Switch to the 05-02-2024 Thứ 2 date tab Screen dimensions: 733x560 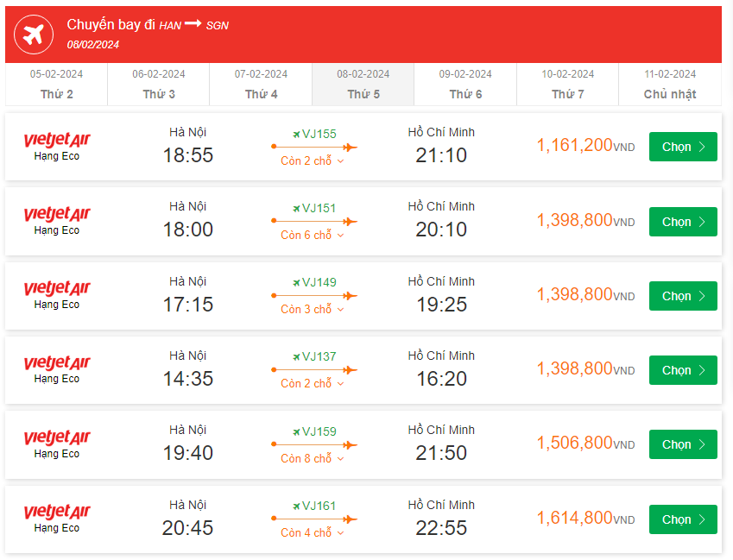click(x=56, y=85)
